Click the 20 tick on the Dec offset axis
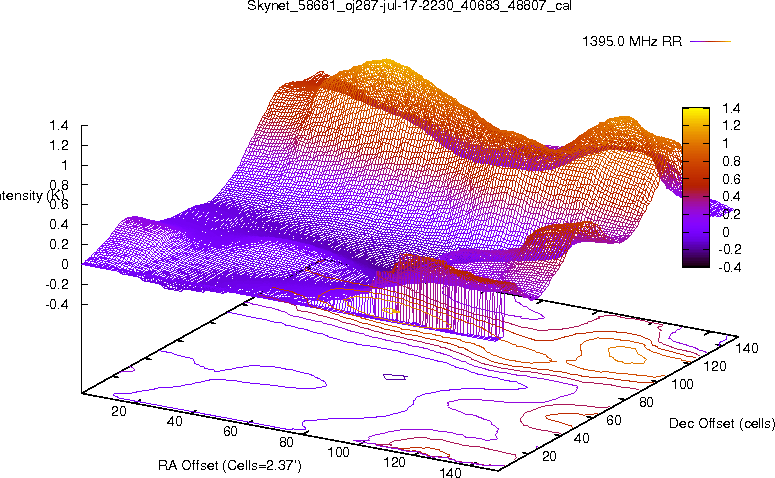775x478 pixels. [549, 456]
